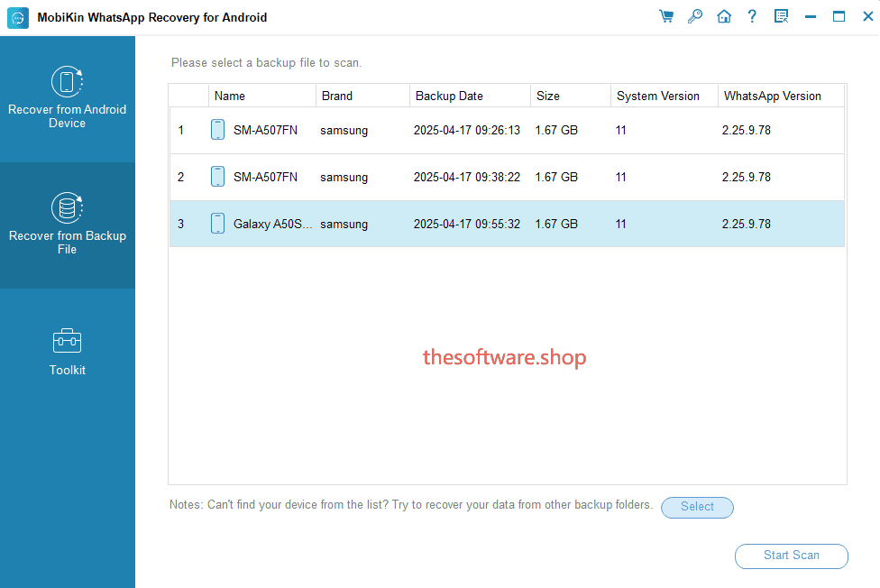Switch to Recover from Backup File tab

coord(68,225)
